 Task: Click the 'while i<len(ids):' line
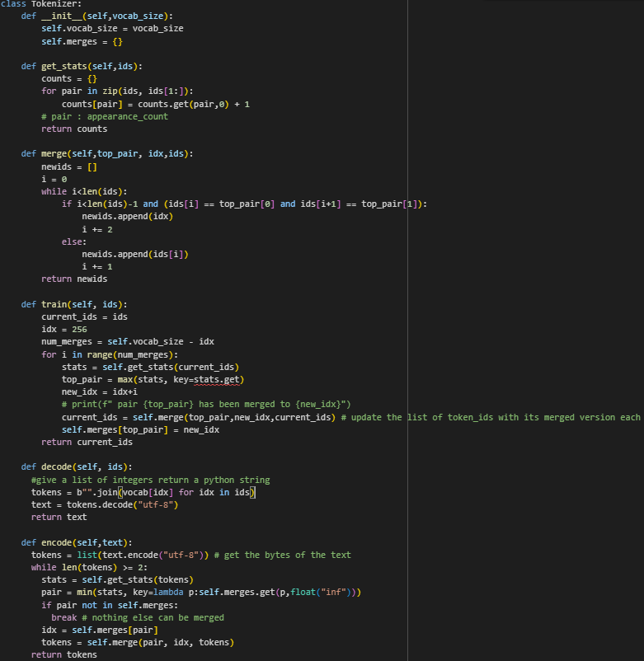(x=84, y=191)
